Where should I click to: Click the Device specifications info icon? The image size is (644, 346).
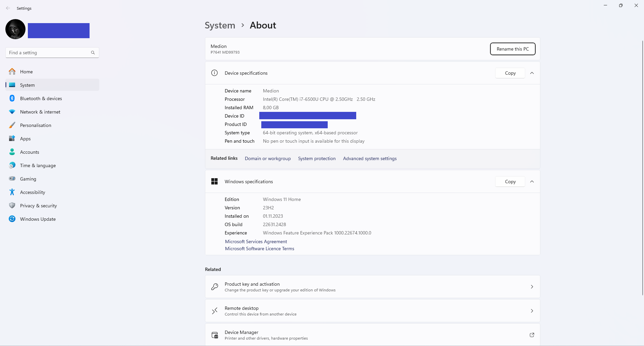(x=214, y=73)
